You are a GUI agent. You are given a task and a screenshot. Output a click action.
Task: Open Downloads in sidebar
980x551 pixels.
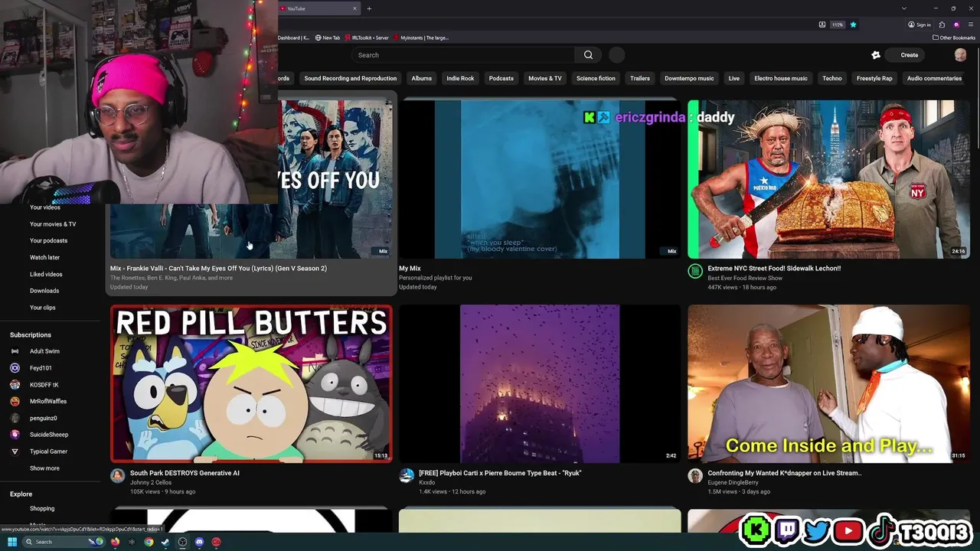44,291
